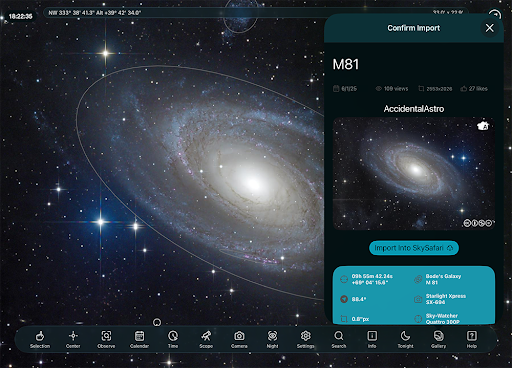Image resolution: width=512 pixels, height=368 pixels.
Task: Click the 0.8"px pixel scale value
Action: (360, 319)
